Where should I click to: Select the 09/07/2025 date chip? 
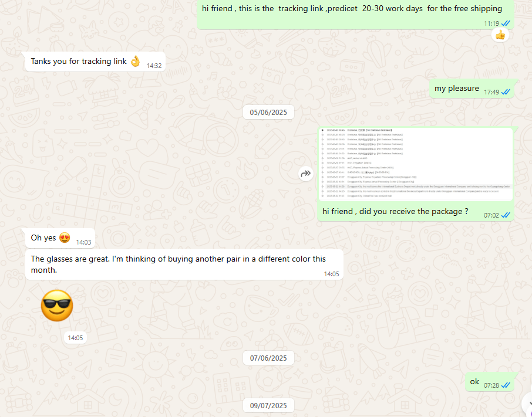click(x=268, y=405)
